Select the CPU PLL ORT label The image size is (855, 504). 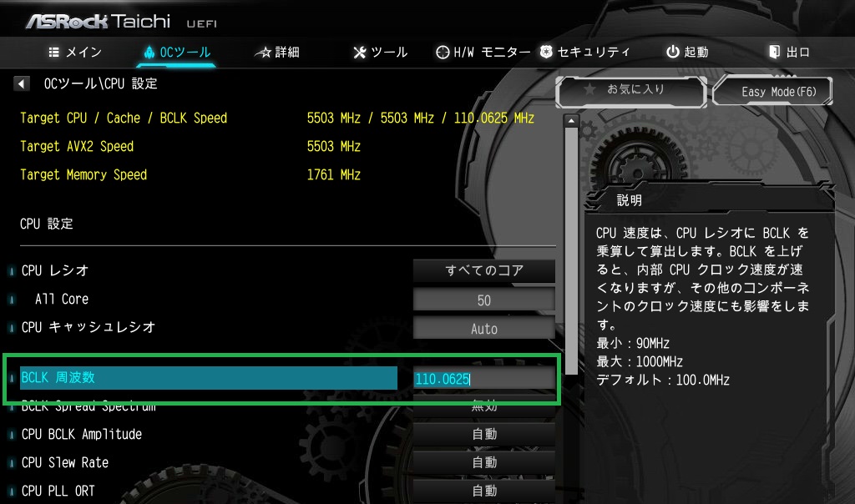pyautogui.click(x=58, y=491)
